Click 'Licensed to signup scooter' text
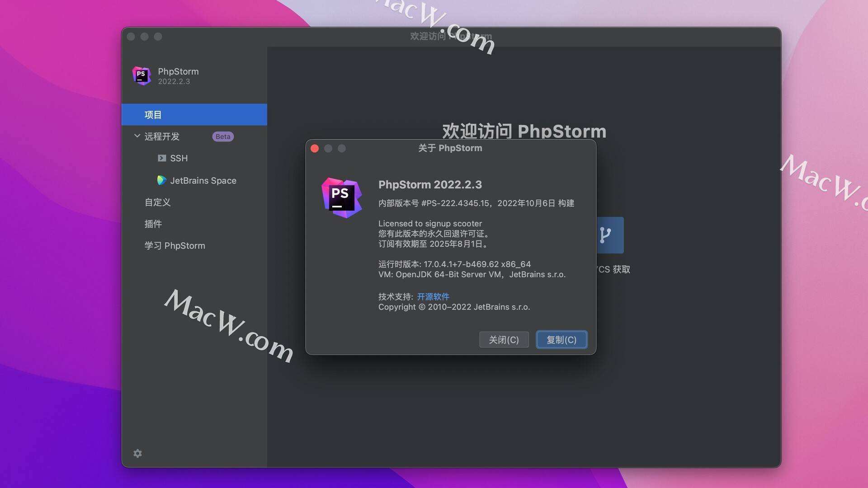This screenshot has width=868, height=488. 430,223
